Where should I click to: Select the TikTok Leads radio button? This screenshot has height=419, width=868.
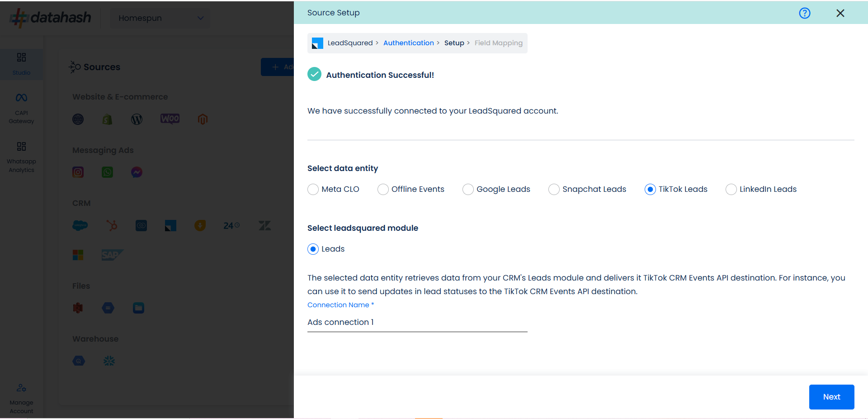click(650, 189)
